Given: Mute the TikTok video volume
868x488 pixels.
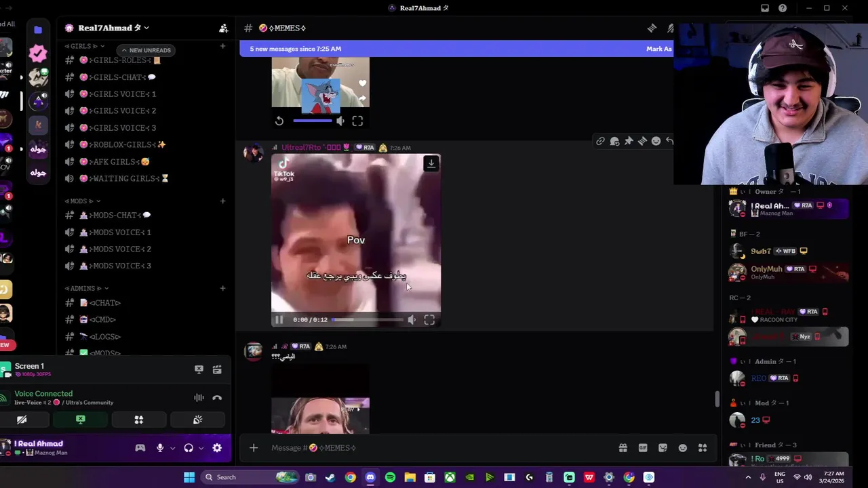Looking at the screenshot, I should pos(412,320).
